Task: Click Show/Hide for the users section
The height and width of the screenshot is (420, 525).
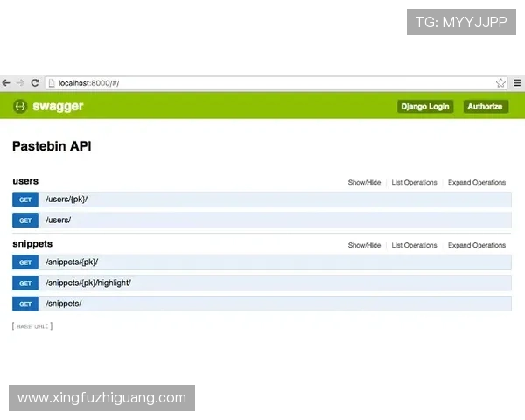Action: 364,183
